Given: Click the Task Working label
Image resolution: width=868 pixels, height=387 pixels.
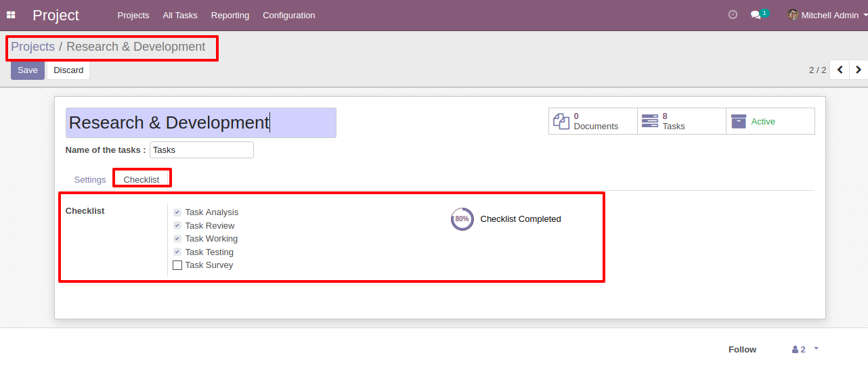Looking at the screenshot, I should tap(211, 239).
